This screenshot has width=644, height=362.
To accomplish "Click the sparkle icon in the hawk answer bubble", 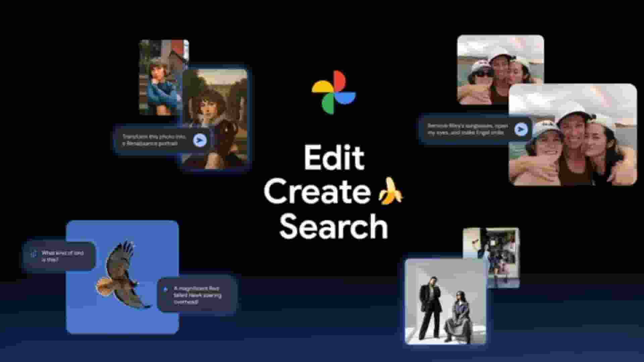I will [166, 288].
